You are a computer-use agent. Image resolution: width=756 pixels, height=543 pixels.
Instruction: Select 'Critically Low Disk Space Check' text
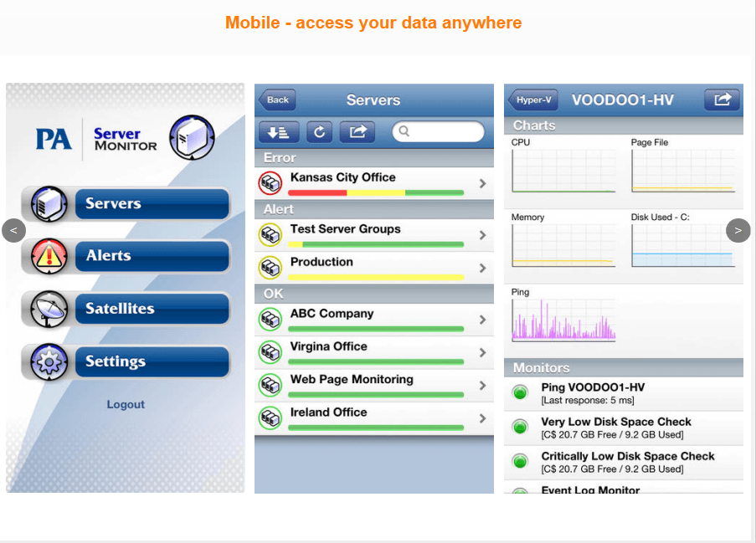(x=628, y=456)
